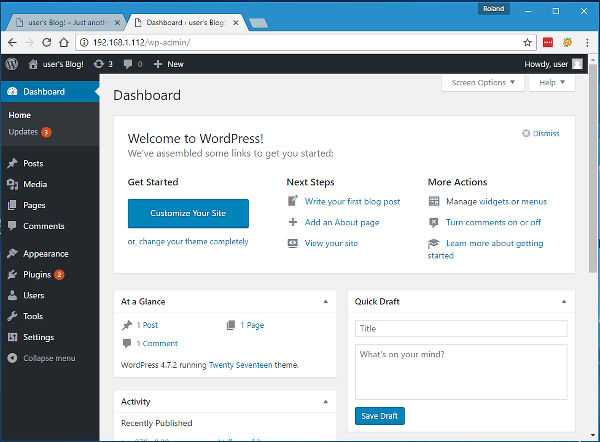Open the user avatar next to Howdy
The image size is (600, 442).
577,64
